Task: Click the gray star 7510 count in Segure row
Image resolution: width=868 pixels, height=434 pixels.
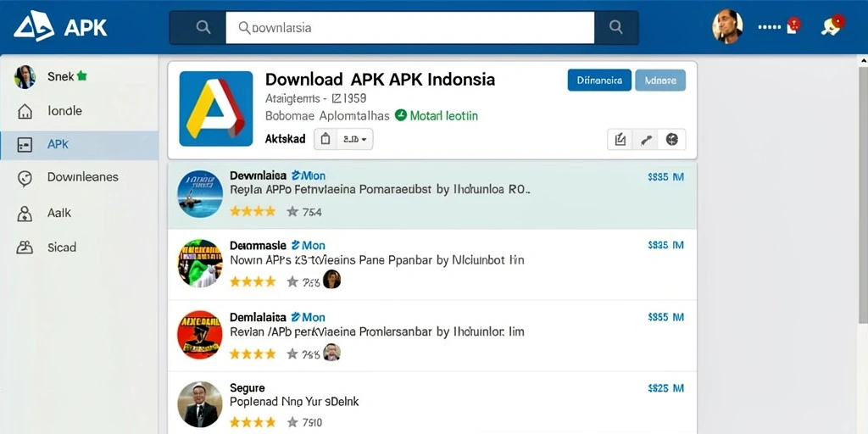Action: pos(304,423)
